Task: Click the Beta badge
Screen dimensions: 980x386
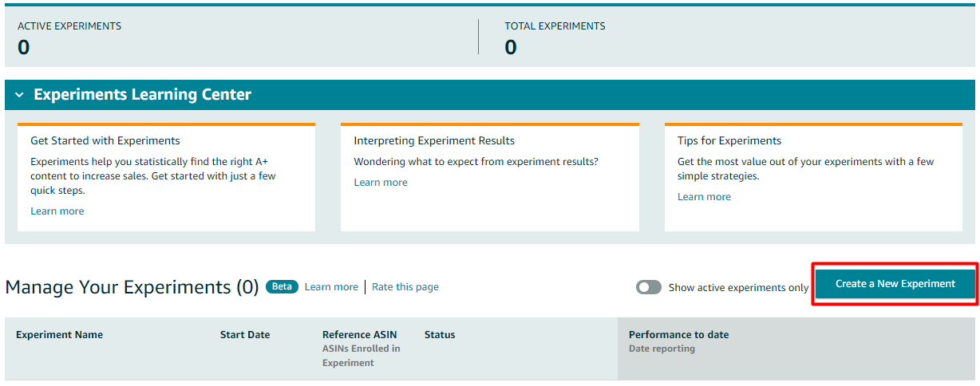Action: 282,287
